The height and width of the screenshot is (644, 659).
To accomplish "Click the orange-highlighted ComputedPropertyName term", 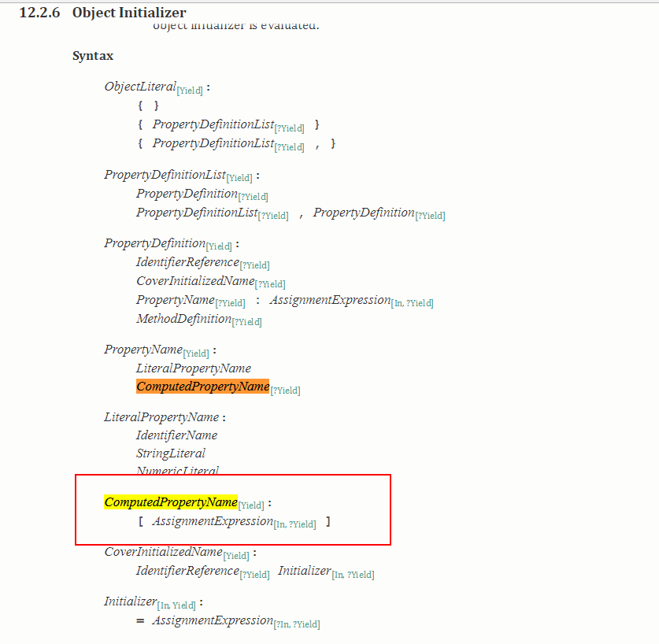I will [202, 387].
